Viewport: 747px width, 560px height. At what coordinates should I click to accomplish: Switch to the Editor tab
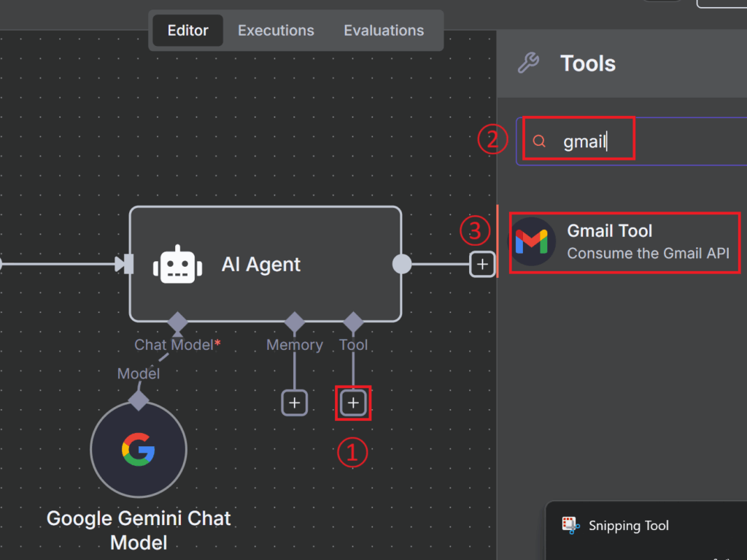click(187, 31)
